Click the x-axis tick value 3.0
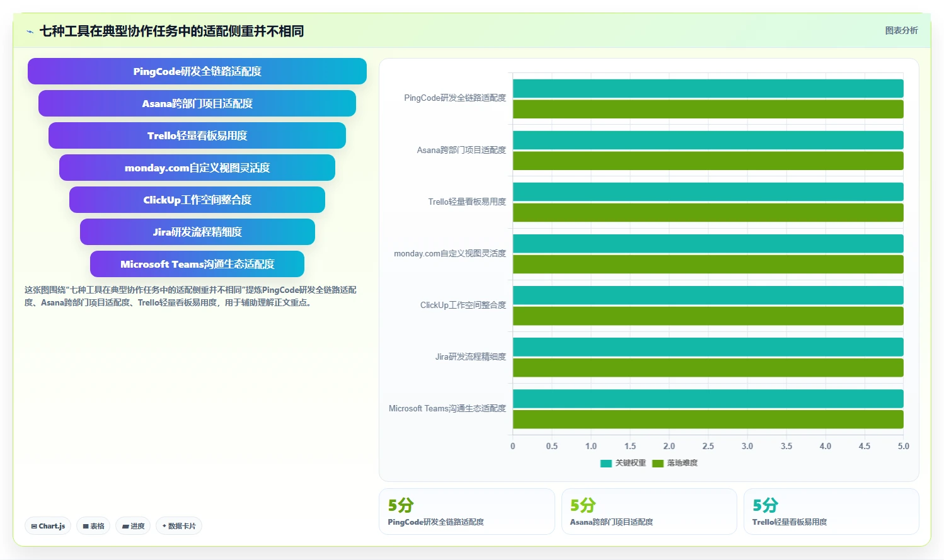944x560 pixels. pyautogui.click(x=747, y=446)
